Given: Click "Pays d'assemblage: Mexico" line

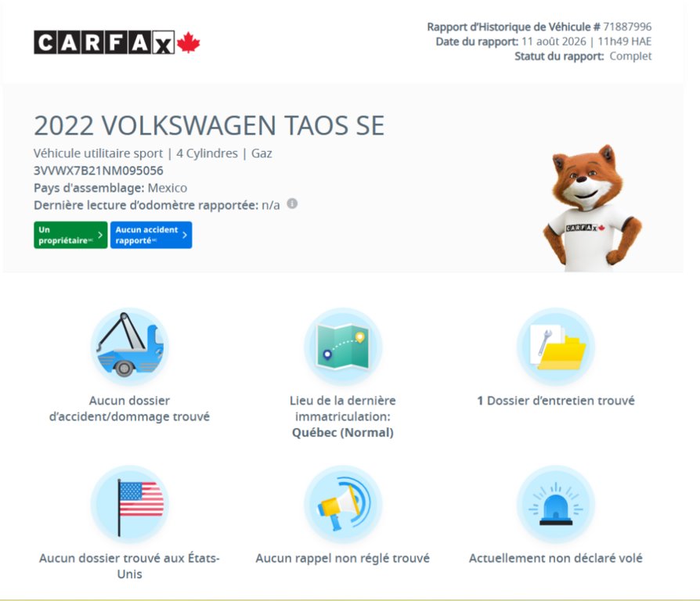Looking at the screenshot, I should (110, 188).
